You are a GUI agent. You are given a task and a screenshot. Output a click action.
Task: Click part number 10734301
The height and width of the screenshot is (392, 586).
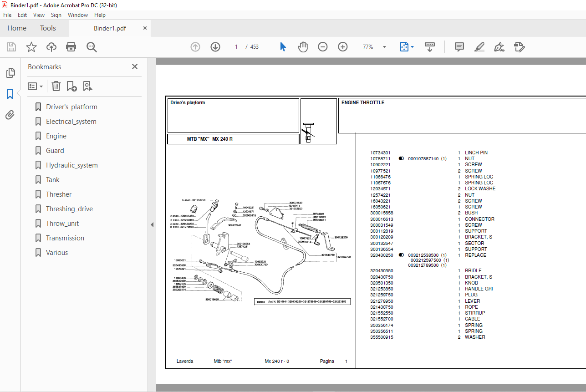click(380, 153)
